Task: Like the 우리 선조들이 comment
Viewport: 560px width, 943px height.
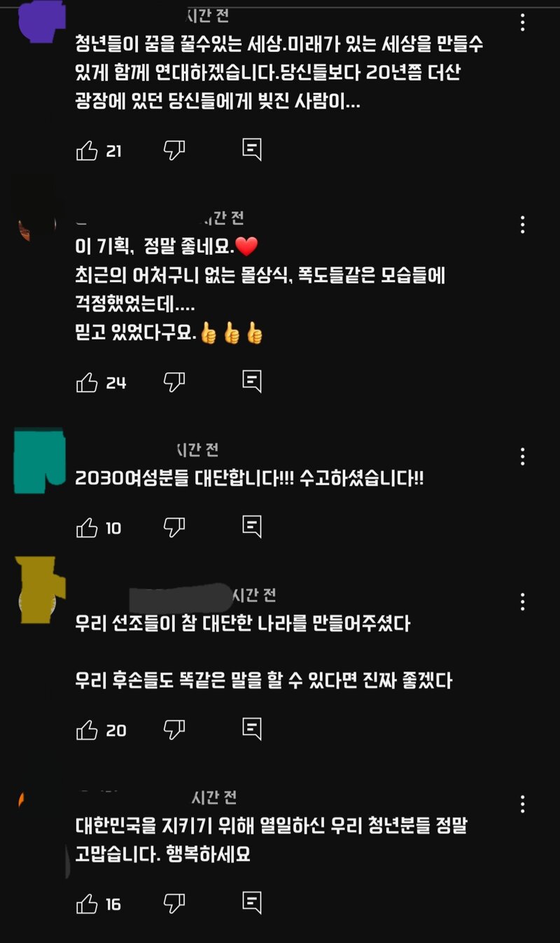Action: (87, 730)
